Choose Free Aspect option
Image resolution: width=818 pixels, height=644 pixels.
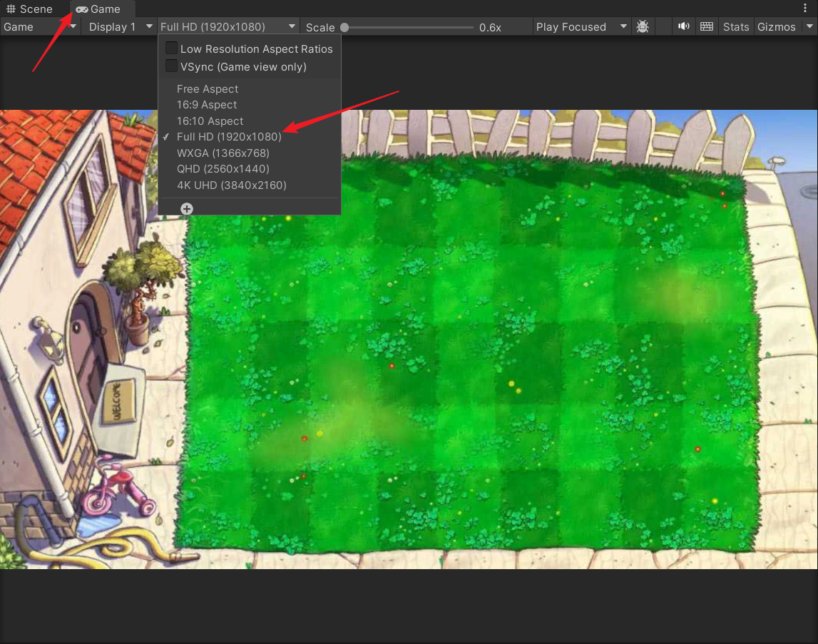point(250,88)
